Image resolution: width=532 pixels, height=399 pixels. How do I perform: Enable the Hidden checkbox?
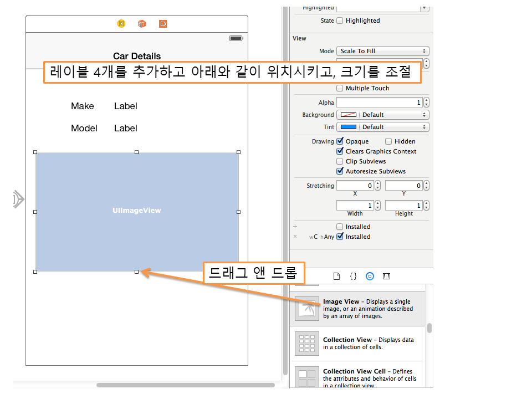(x=388, y=141)
